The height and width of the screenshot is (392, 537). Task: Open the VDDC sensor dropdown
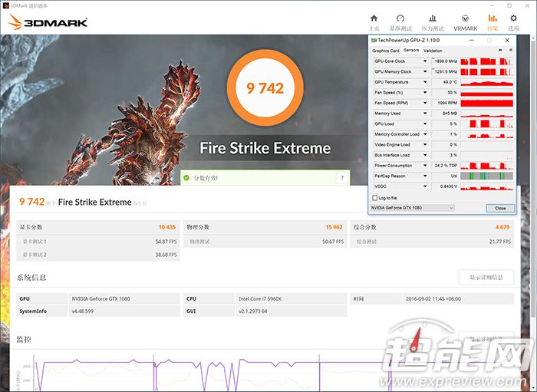click(x=425, y=186)
